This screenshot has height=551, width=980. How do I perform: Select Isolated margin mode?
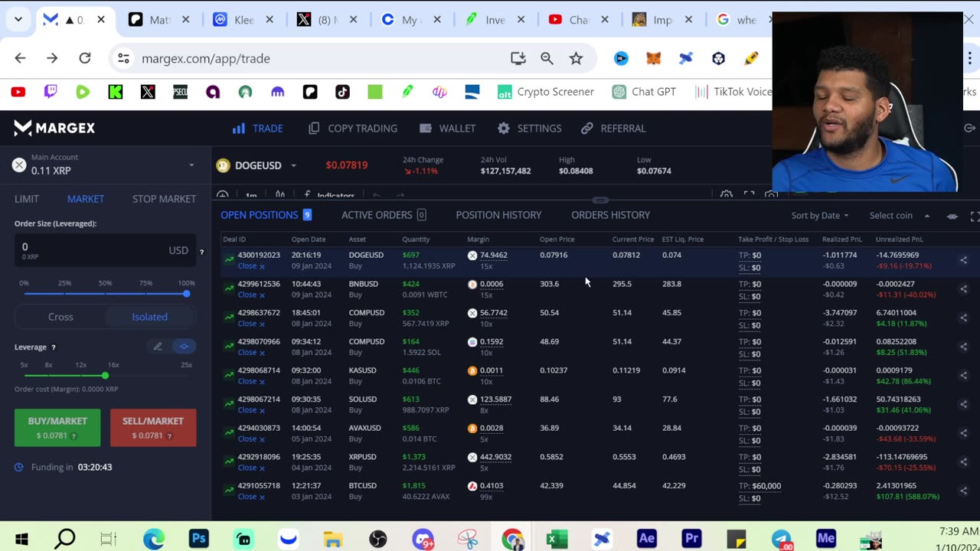(149, 317)
